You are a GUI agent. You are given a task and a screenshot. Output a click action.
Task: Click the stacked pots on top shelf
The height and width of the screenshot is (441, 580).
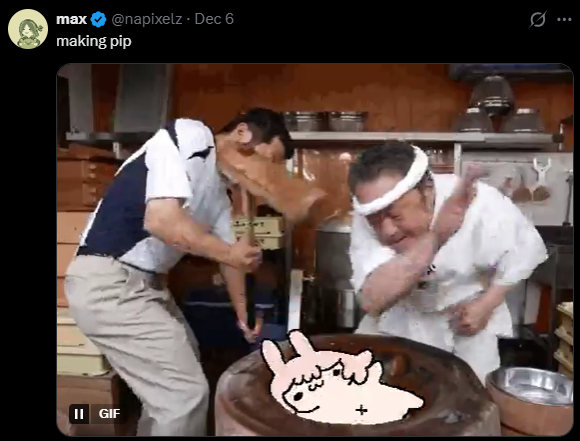pyautogui.click(x=496, y=105)
